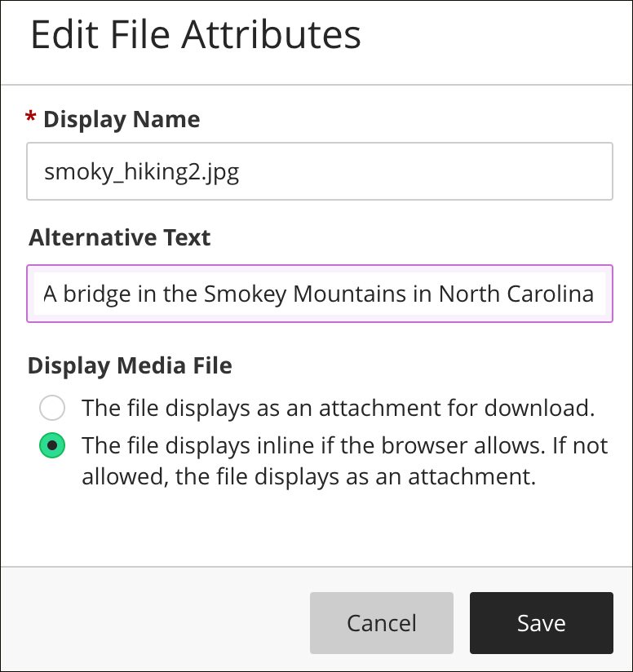Save the edited file attributes

pyautogui.click(x=541, y=622)
